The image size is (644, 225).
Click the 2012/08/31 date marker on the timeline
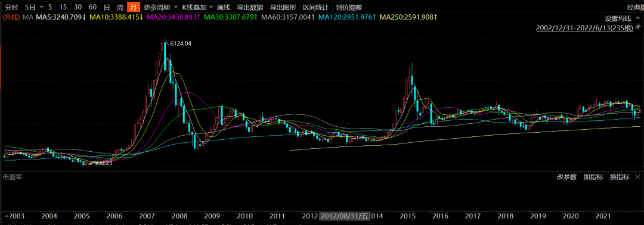[x=345, y=216]
